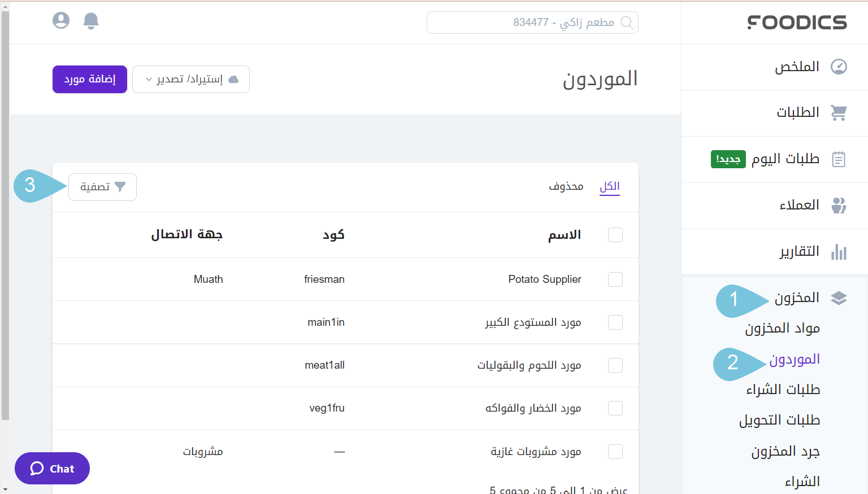Click the الطلبات shopping cart icon

click(839, 112)
